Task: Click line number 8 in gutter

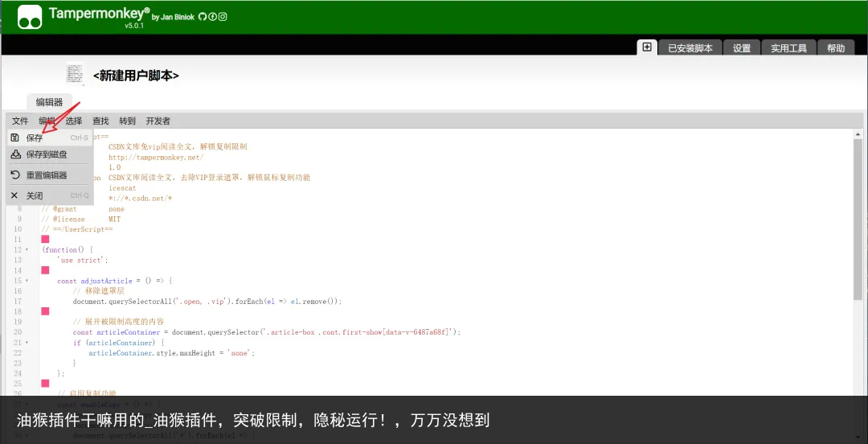Action: pyautogui.click(x=18, y=209)
